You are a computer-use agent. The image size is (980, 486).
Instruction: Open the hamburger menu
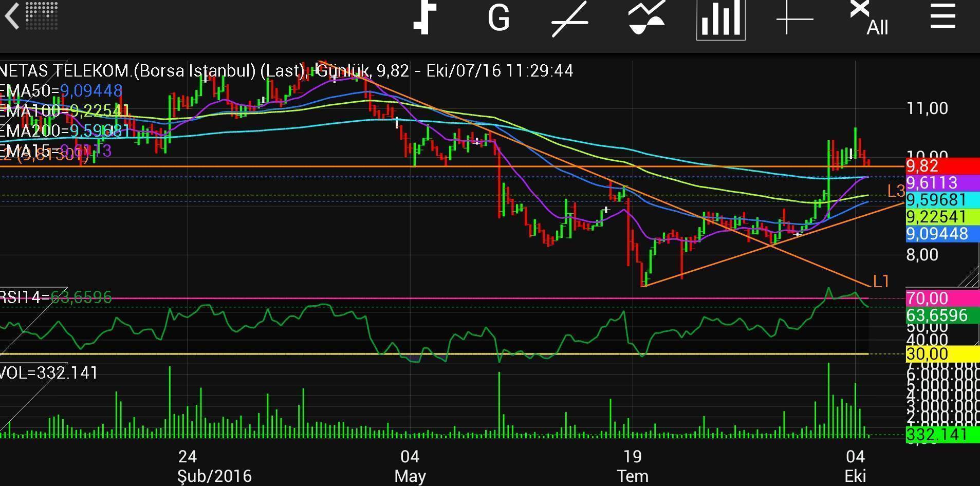[942, 17]
